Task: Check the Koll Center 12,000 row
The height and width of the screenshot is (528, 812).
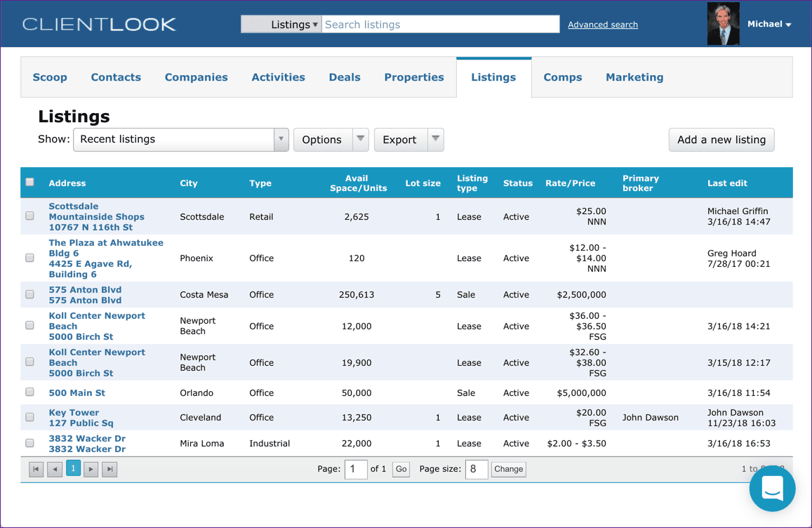Action: pos(30,325)
